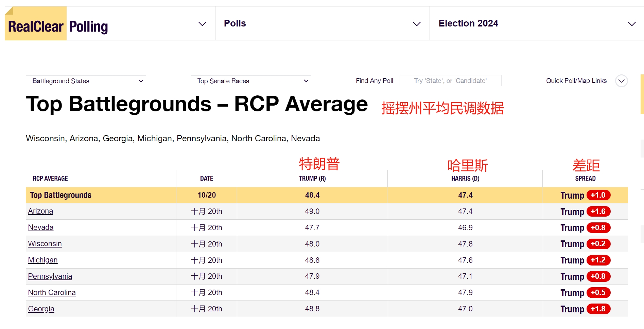Click the SPREAD column header
644x329 pixels.
click(x=585, y=179)
